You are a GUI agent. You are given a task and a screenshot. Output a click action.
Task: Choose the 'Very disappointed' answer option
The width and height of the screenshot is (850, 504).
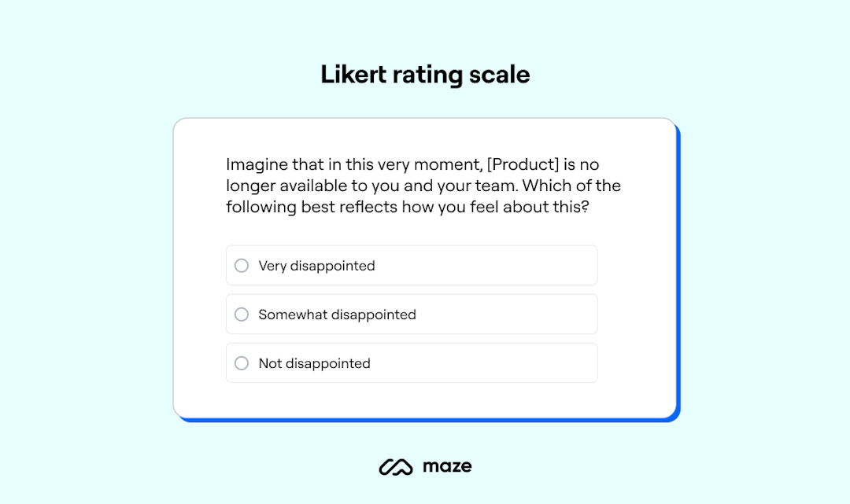[412, 265]
